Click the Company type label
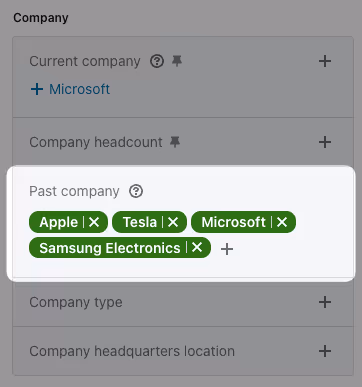 click(x=76, y=302)
